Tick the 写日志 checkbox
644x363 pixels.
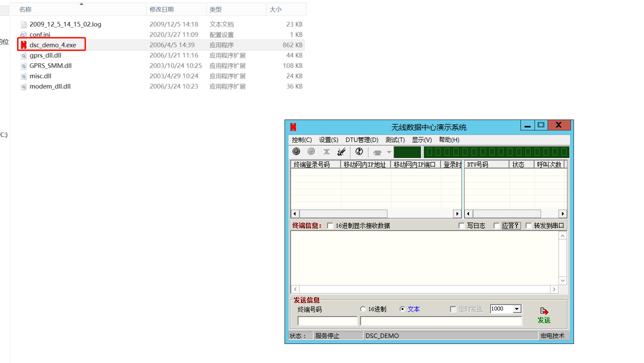pyautogui.click(x=461, y=225)
